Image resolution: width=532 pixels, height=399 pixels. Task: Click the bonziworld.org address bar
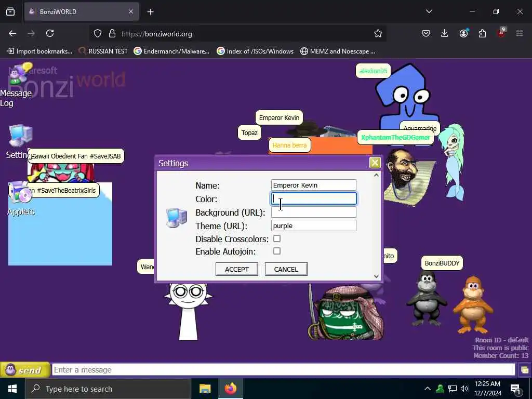237,34
